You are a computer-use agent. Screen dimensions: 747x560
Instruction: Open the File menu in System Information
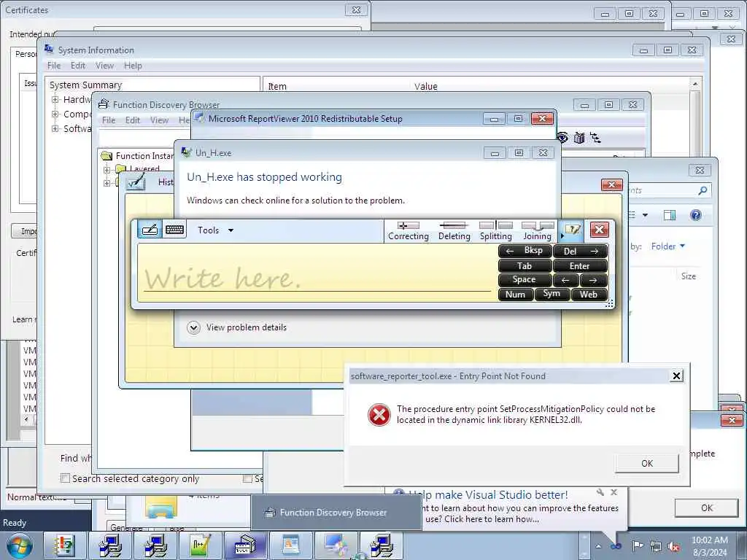coord(54,66)
